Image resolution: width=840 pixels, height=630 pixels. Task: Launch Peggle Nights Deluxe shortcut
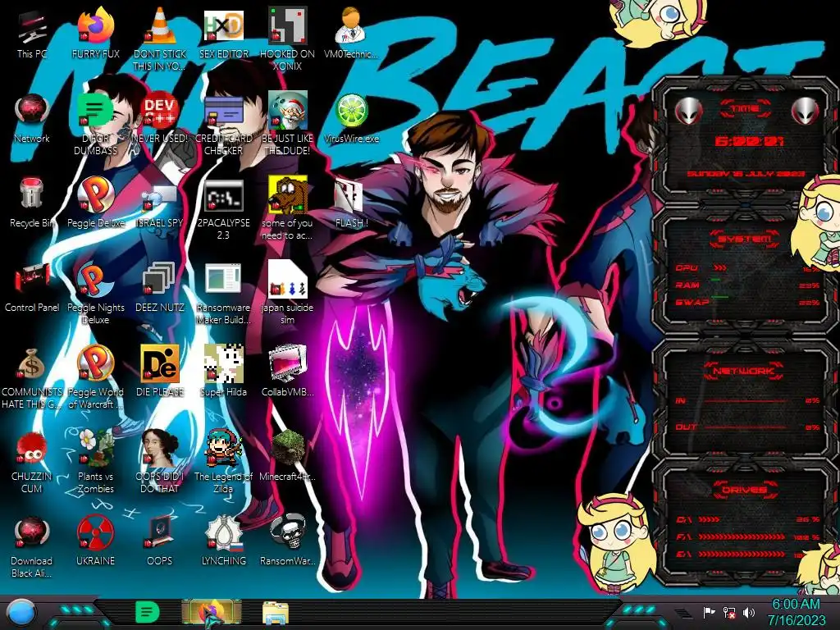click(95, 280)
